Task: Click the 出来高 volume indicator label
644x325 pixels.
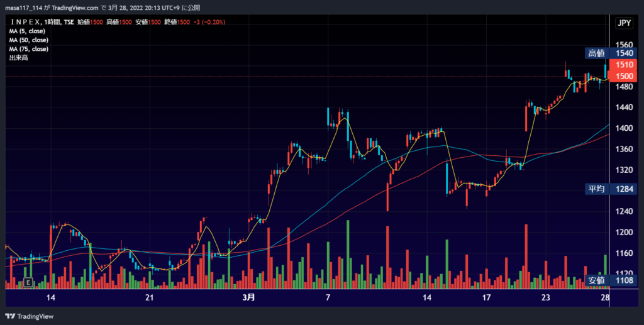Action: [x=18, y=58]
